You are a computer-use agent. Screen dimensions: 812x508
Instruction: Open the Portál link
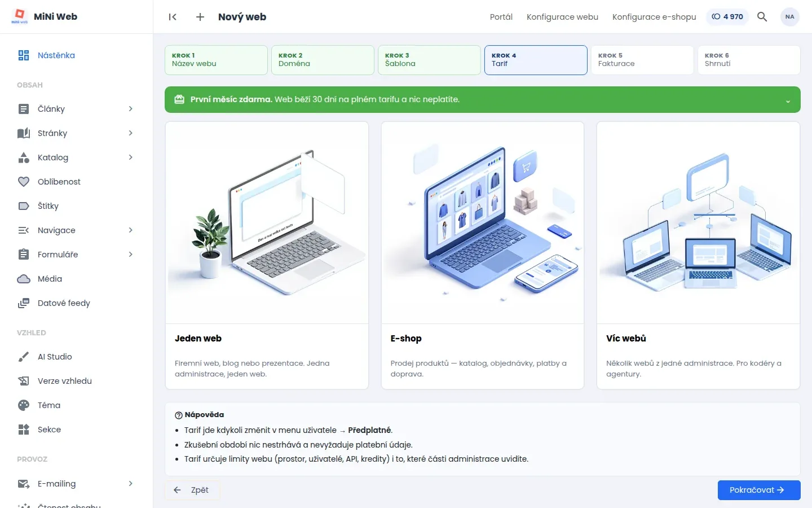[501, 17]
